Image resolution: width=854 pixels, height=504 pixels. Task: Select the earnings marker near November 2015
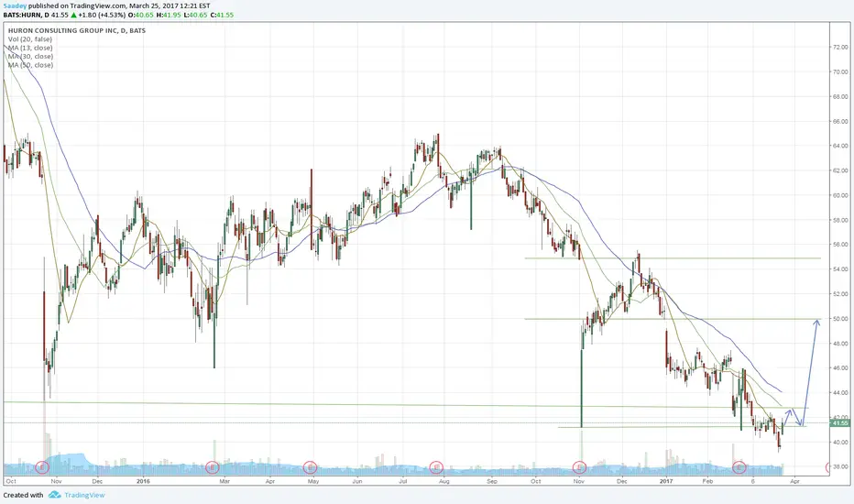pyautogui.click(x=42, y=467)
